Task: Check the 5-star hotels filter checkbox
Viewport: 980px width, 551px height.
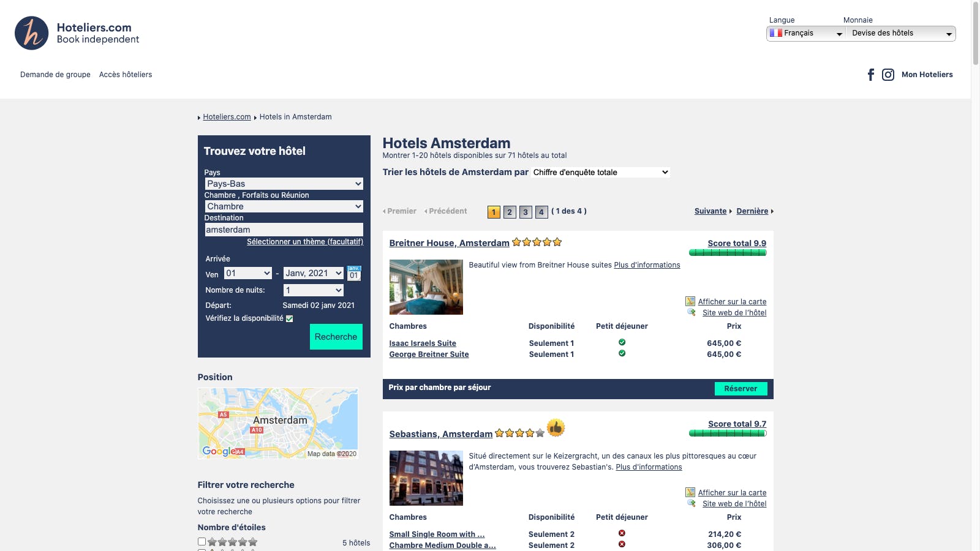Action: (202, 541)
